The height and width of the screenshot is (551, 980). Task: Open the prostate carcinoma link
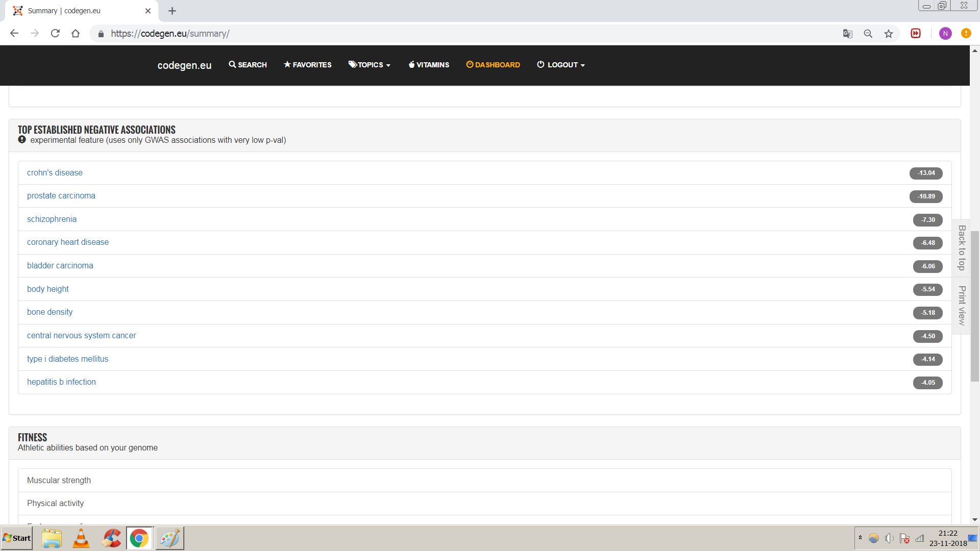point(61,196)
